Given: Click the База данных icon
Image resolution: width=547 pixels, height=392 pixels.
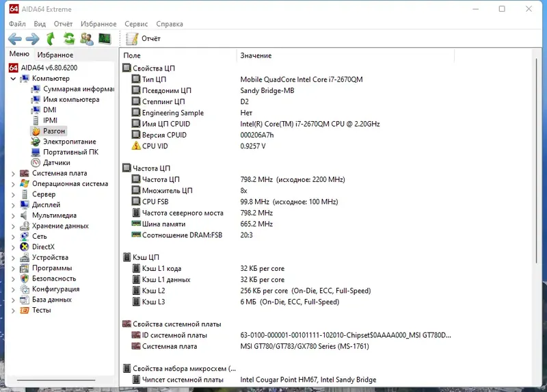Looking at the screenshot, I should click(25, 300).
